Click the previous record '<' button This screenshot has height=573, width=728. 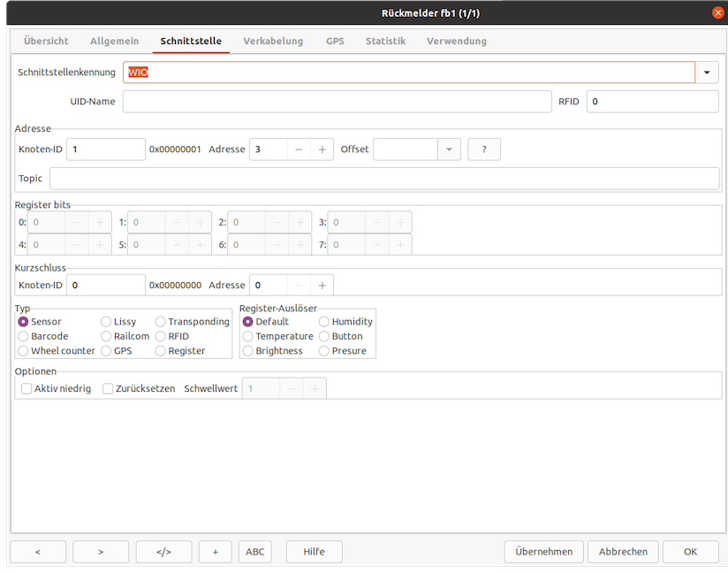(x=37, y=552)
